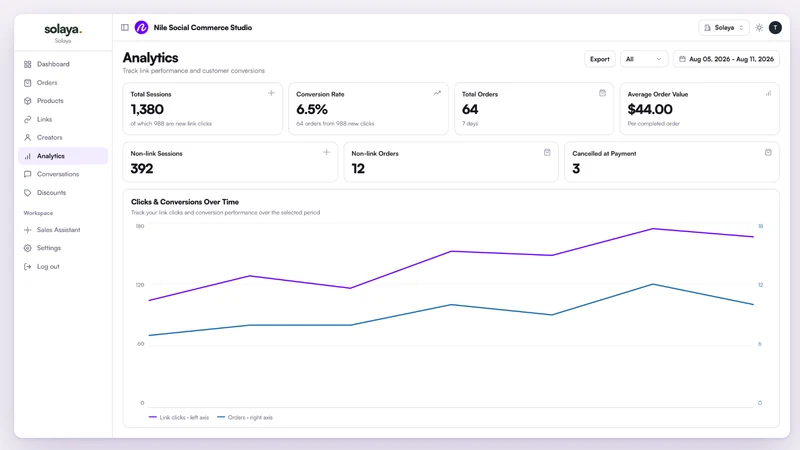The height and width of the screenshot is (450, 800).
Task: Click the $44.00 average order value
Action: point(650,109)
